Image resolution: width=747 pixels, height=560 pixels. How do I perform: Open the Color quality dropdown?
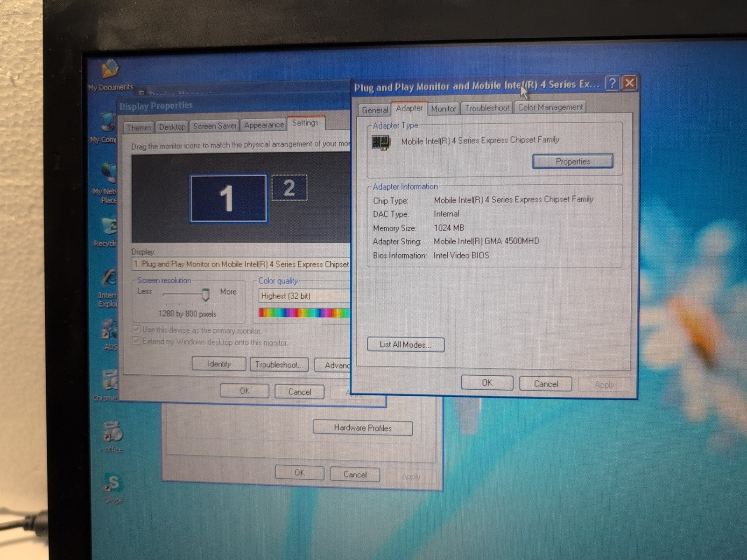point(304,296)
